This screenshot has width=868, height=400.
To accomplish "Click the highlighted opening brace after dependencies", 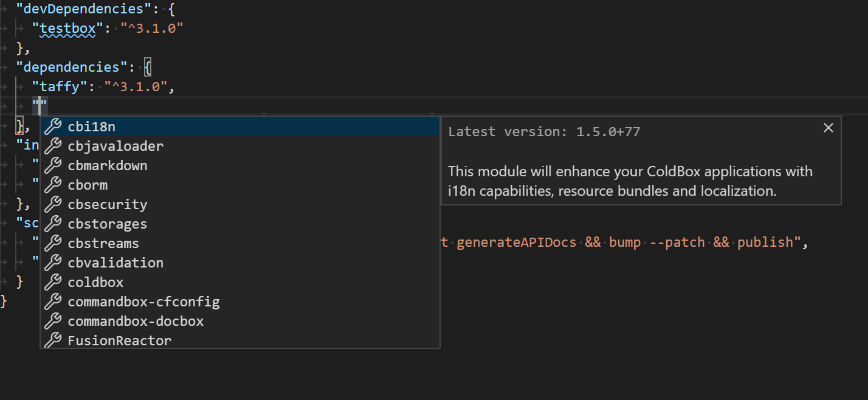I will point(148,67).
